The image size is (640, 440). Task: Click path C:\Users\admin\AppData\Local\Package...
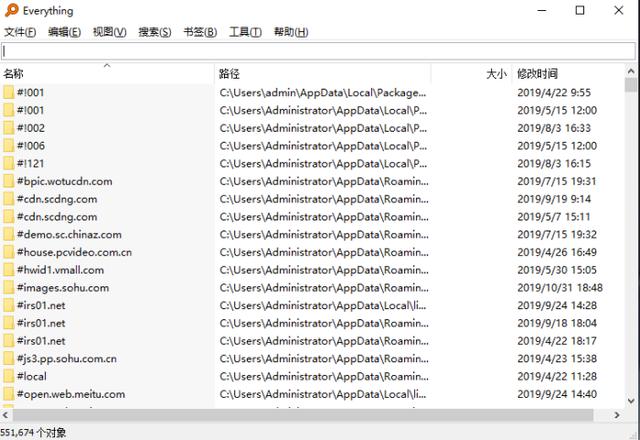pos(323,93)
